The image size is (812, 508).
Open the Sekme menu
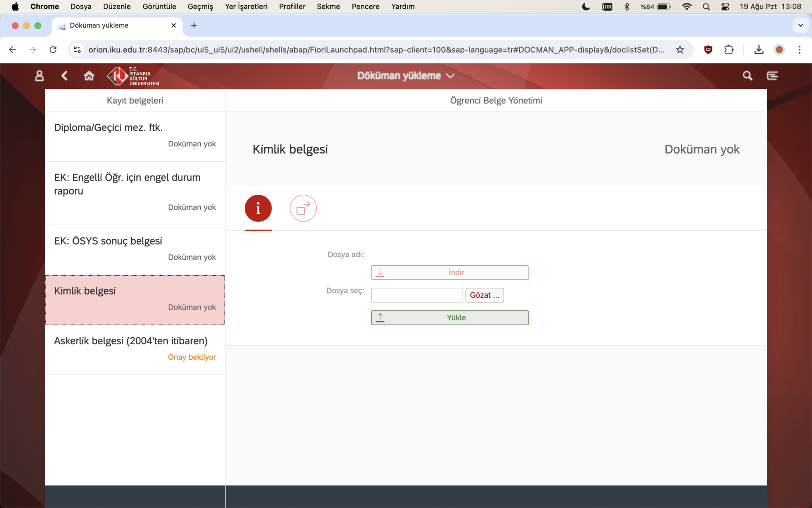point(328,7)
